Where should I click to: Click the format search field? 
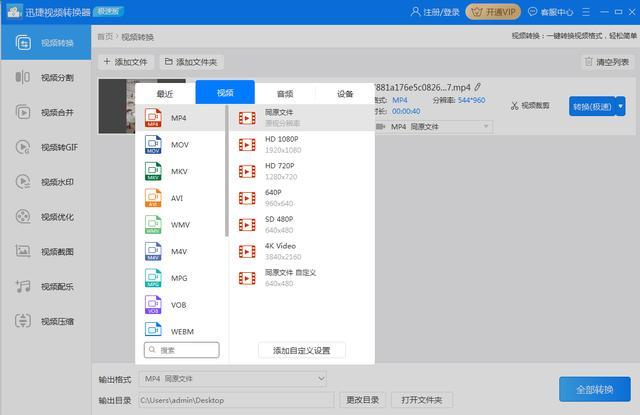pos(182,350)
